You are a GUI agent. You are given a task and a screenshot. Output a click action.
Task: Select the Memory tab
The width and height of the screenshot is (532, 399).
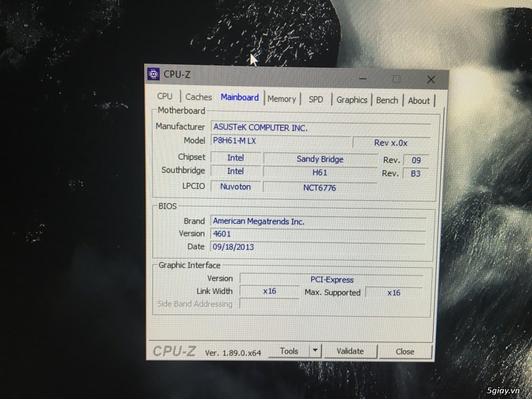point(282,99)
